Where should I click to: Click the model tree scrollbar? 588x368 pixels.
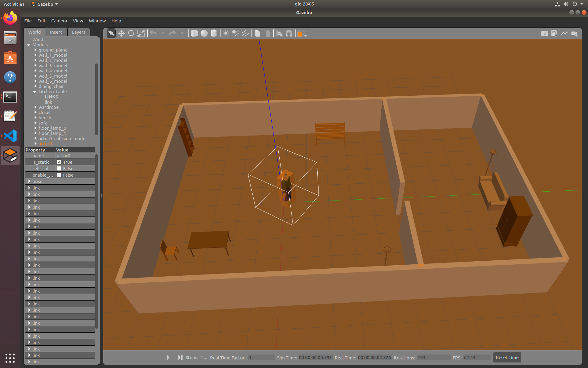pos(96,99)
